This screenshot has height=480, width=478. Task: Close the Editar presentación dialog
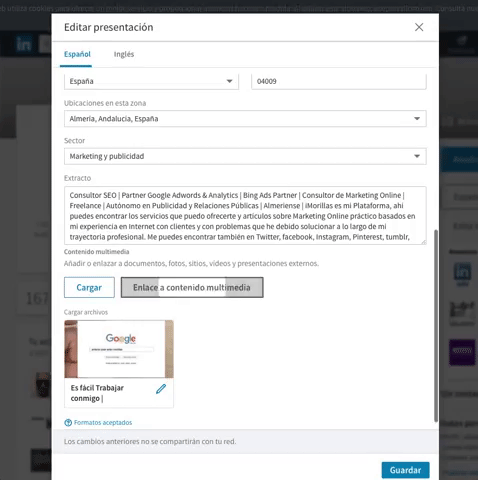pyautogui.click(x=419, y=27)
